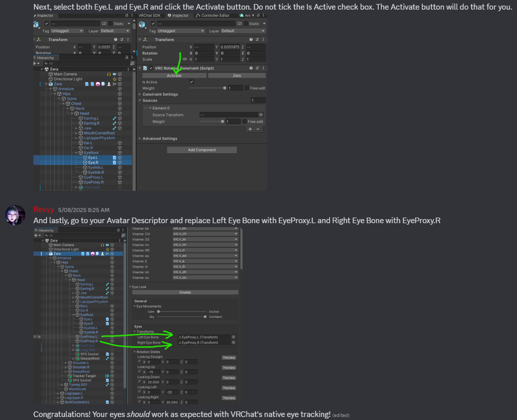Expand Shoulder.L arrow in Eye Look screenshot

[66, 363]
